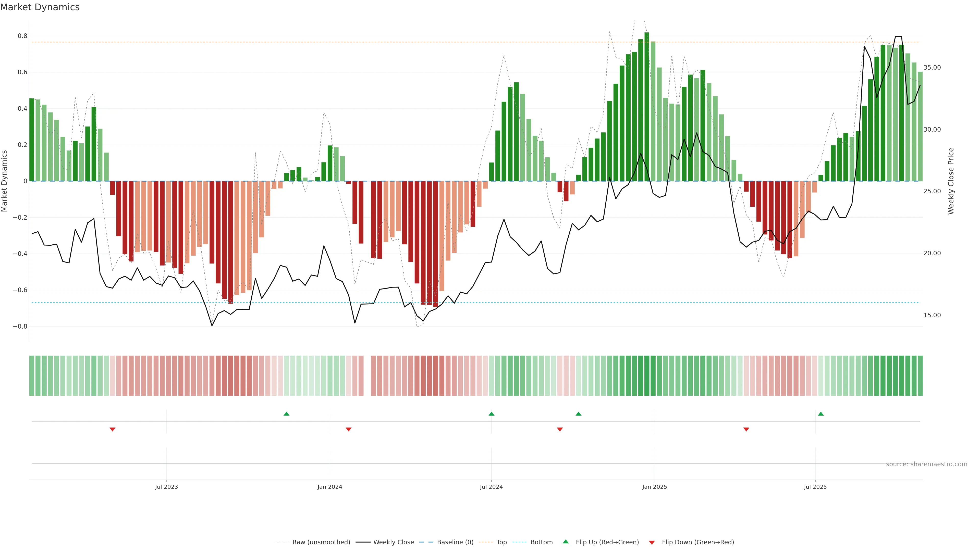Click the Flip Up green triangle legend icon
The image size is (980, 551).
(565, 542)
